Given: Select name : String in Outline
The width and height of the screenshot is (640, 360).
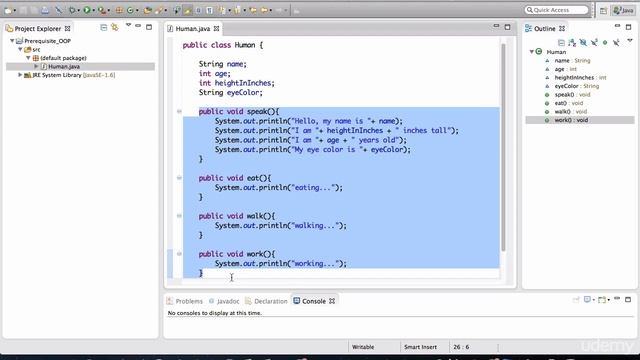Looking at the screenshot, I should click(x=572, y=60).
